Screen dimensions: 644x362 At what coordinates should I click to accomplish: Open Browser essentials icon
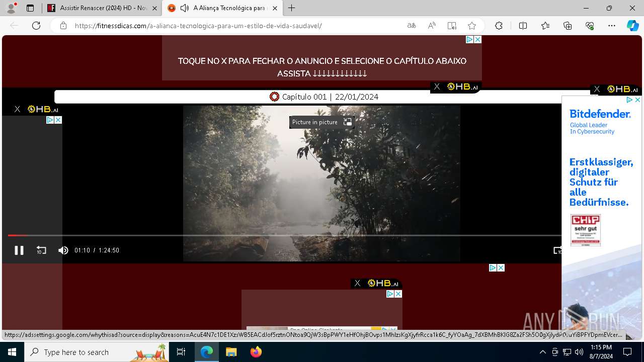pos(590,26)
